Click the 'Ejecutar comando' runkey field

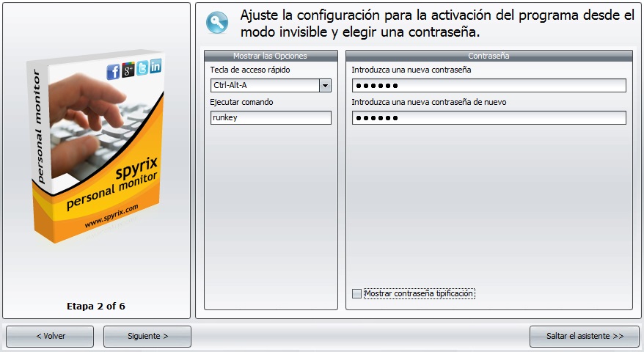[271, 117]
